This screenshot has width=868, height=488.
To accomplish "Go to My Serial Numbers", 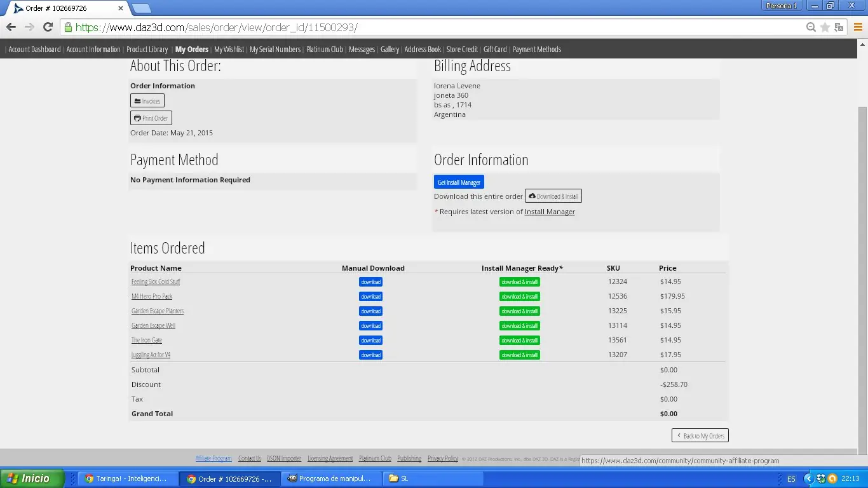I will coord(275,49).
